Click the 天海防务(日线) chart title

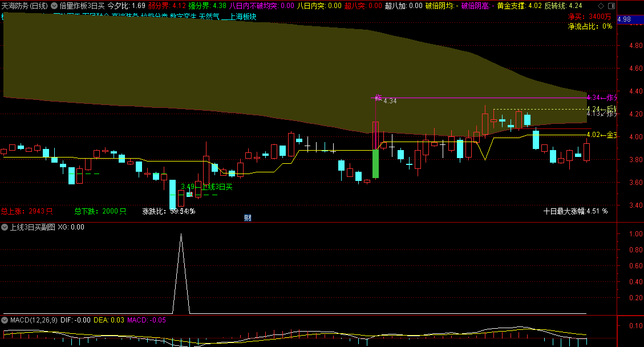[25, 6]
